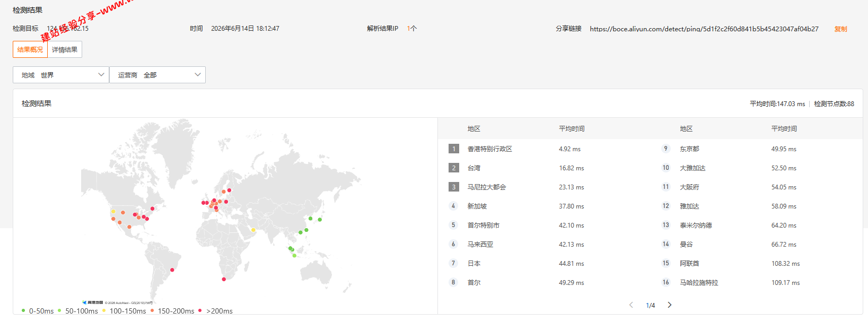
Task: Switch to the 结果概况 tab
Action: [30, 49]
